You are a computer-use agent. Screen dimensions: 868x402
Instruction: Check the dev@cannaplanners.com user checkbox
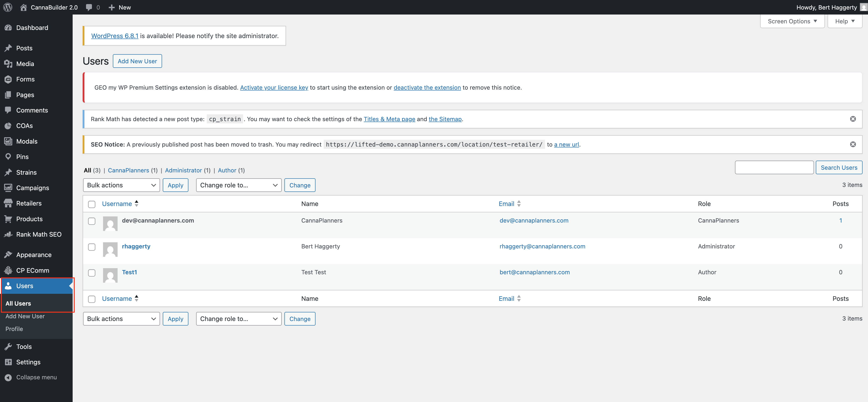point(92,221)
